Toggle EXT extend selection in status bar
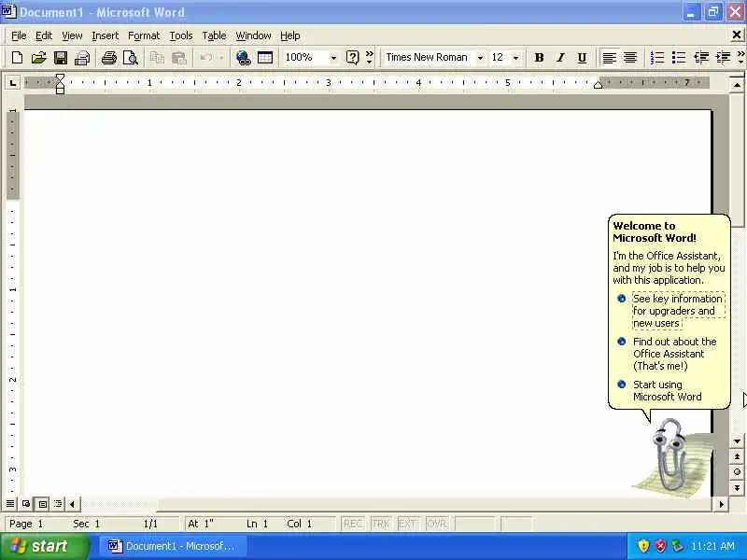747x560 pixels. (x=407, y=524)
